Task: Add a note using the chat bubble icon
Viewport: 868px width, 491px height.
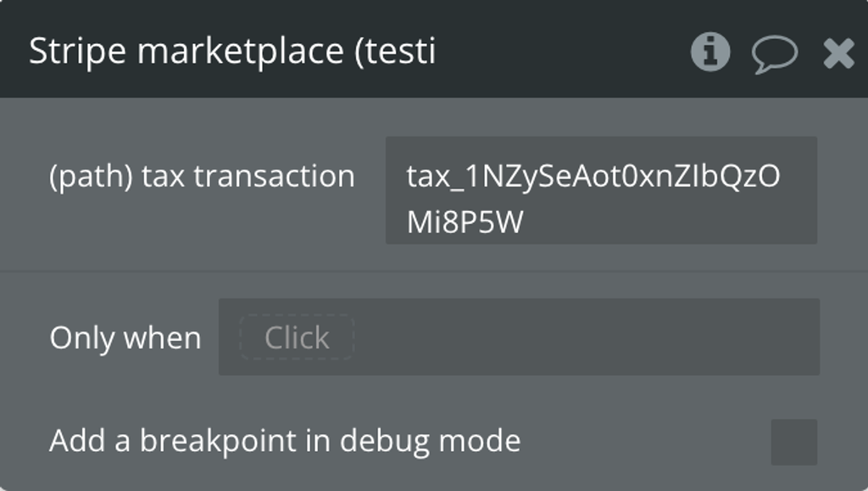Action: tap(775, 53)
